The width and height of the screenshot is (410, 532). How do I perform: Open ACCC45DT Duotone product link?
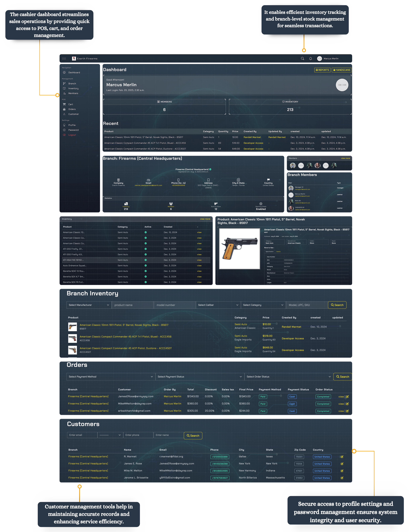point(126,348)
